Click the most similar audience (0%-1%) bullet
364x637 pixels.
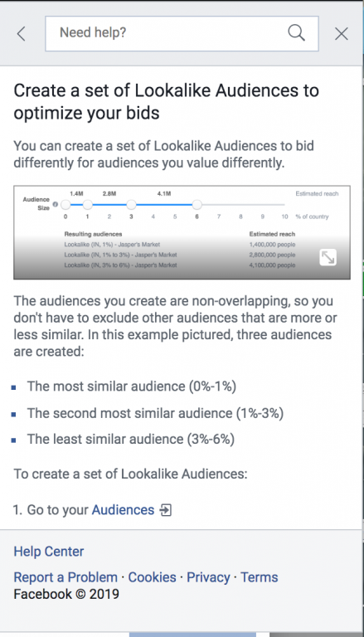tap(132, 386)
